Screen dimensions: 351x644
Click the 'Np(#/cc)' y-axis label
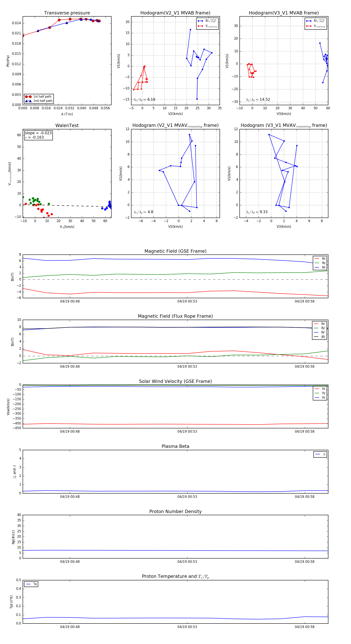13,537
